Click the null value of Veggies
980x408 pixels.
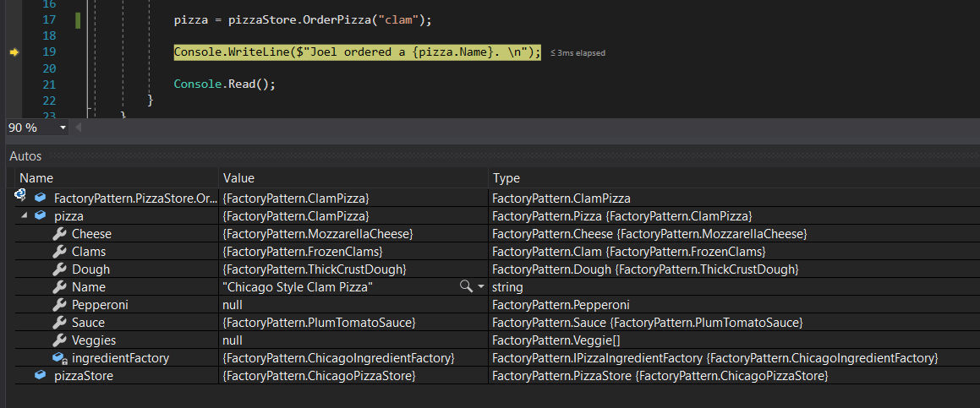click(233, 340)
